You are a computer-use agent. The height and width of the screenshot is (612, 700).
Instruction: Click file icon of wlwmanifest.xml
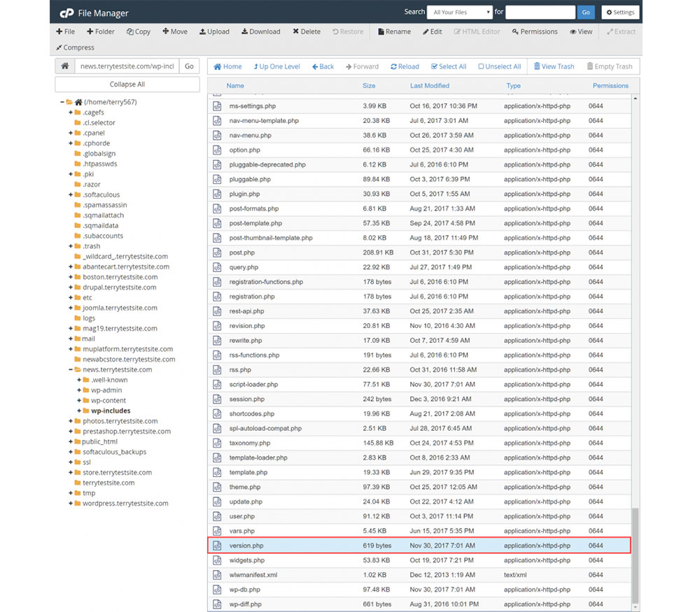click(217, 575)
